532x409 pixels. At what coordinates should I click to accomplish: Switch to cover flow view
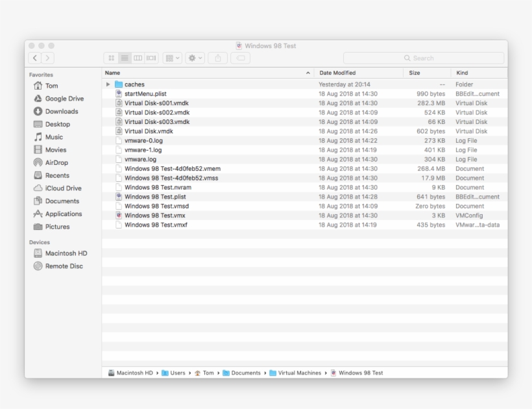pyautogui.click(x=151, y=58)
